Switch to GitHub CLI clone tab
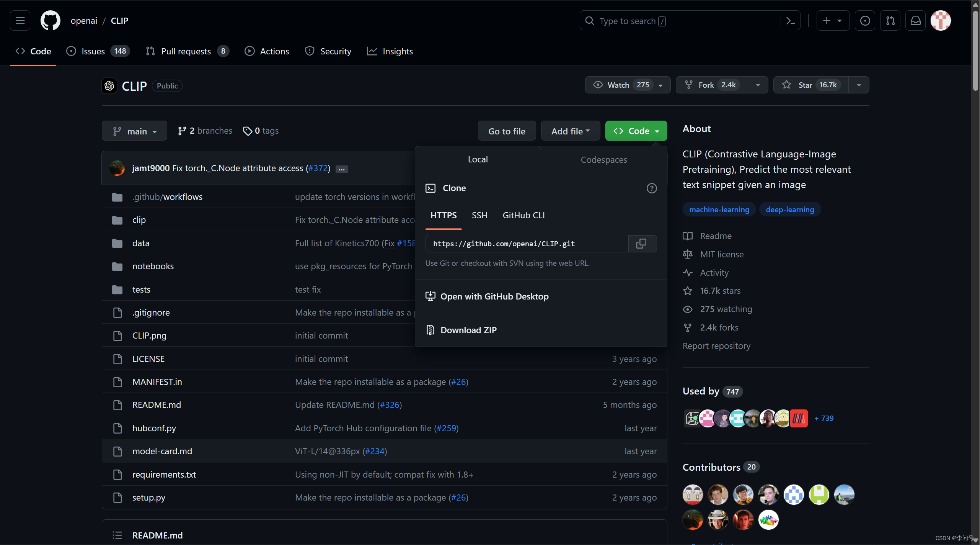The width and height of the screenshot is (980, 545). pyautogui.click(x=523, y=215)
